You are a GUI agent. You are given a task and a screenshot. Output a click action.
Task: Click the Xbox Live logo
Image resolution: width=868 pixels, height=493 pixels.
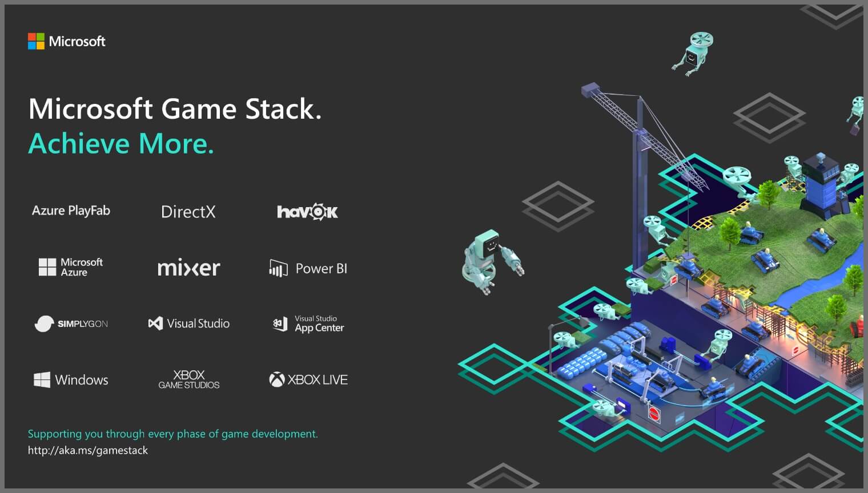click(308, 379)
